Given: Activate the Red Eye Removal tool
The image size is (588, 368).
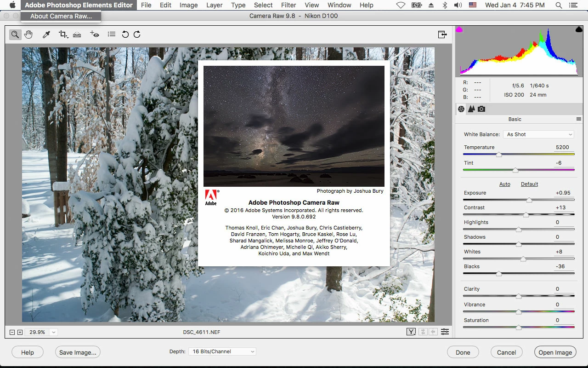Looking at the screenshot, I should 95,34.
